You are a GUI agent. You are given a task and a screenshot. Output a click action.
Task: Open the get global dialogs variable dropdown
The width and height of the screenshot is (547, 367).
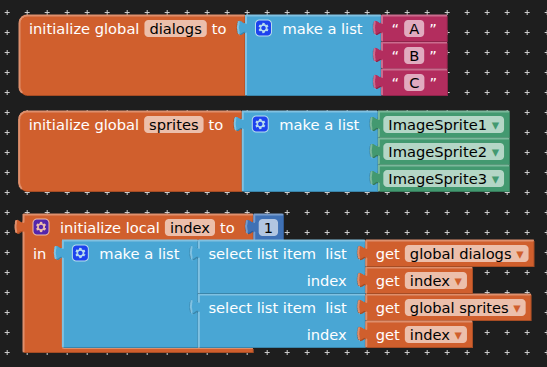[467, 254]
